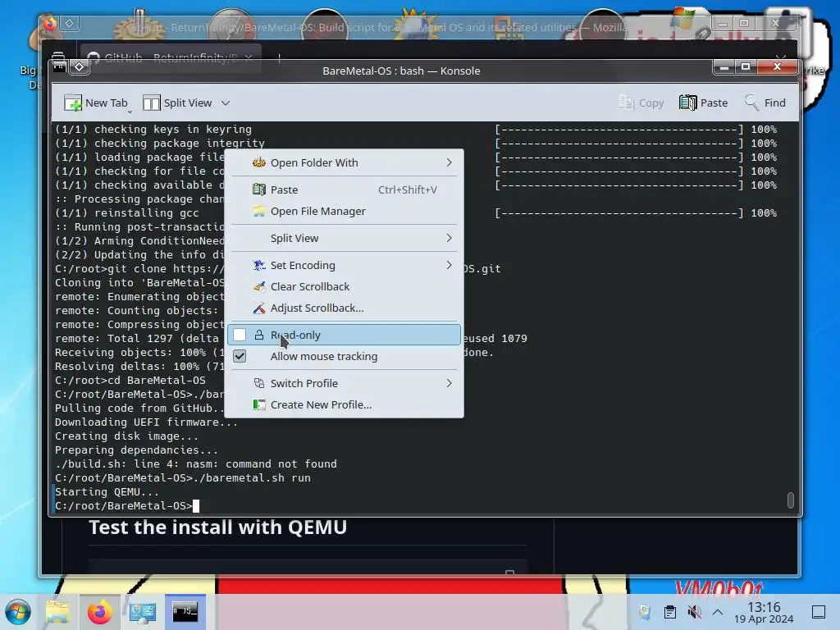Click the Firefox window pin diamond icon
Image resolution: width=840 pixels, height=630 pixels.
(70, 23)
